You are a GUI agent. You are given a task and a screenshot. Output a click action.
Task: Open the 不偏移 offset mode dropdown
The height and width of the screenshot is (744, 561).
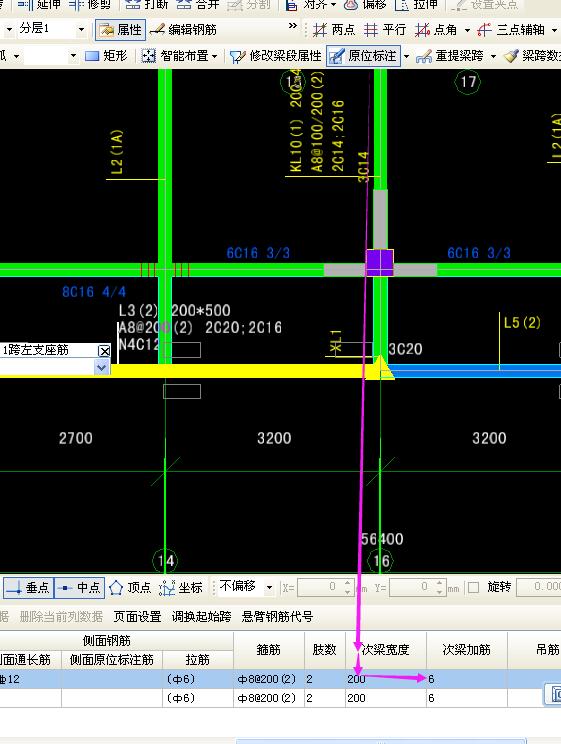pos(269,587)
